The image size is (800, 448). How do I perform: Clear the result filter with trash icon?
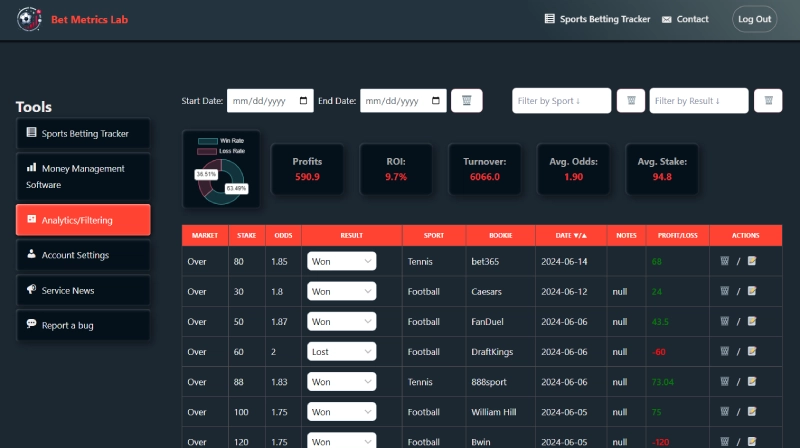pyautogui.click(x=768, y=101)
